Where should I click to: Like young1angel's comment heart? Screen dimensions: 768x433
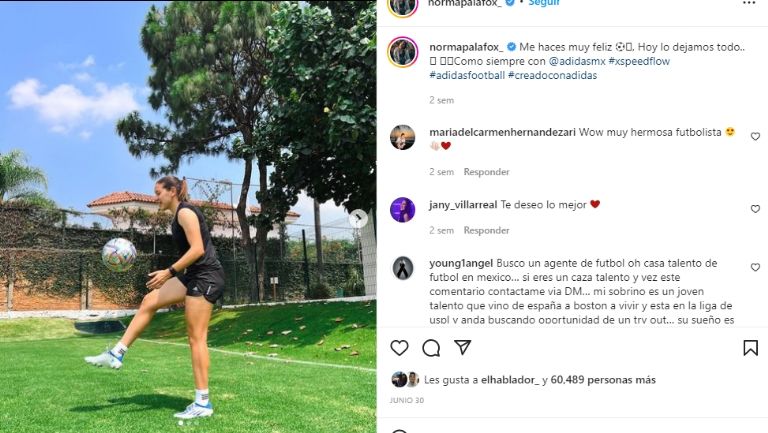755,267
